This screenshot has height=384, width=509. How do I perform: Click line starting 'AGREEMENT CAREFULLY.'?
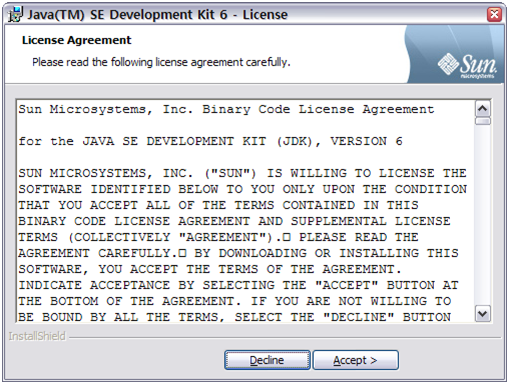pyautogui.click(x=238, y=253)
